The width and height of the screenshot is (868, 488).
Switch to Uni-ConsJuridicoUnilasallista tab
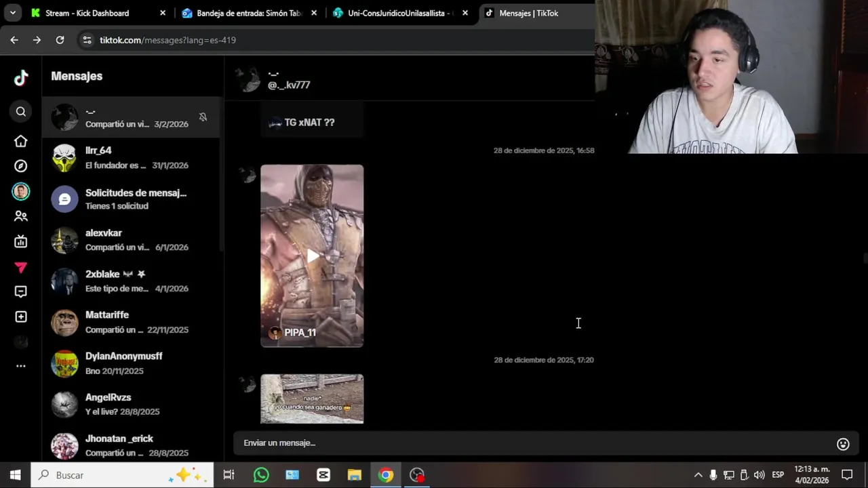coord(401,13)
